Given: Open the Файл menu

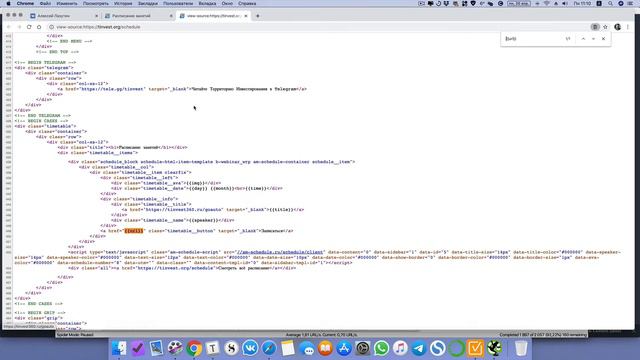Looking at the screenshot, I should pyautogui.click(x=45, y=3).
